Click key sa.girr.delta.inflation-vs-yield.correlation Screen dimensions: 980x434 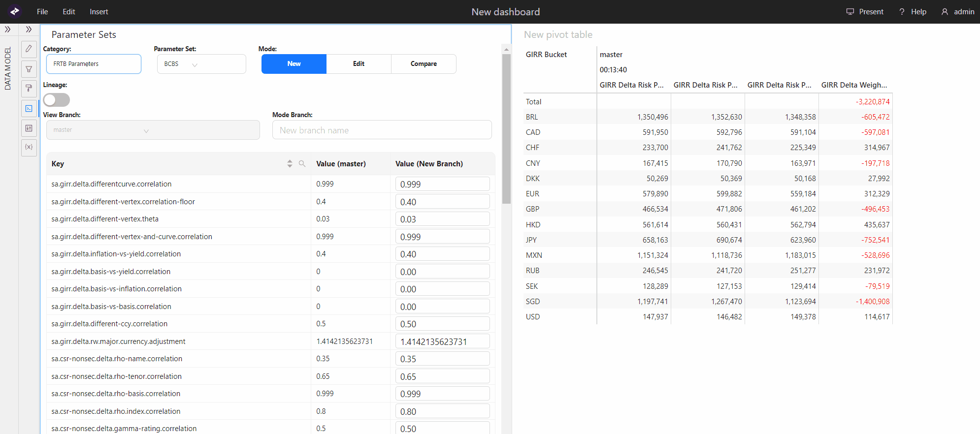click(x=116, y=254)
